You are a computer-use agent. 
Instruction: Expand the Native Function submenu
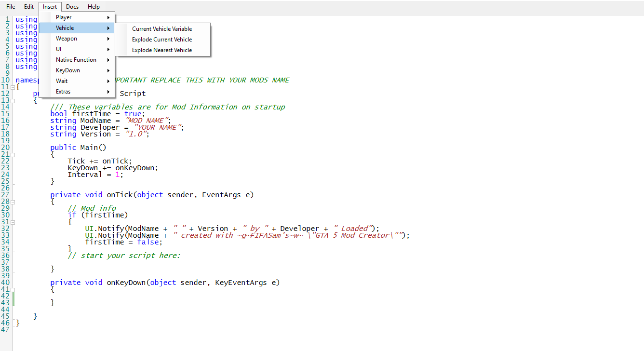(x=77, y=60)
